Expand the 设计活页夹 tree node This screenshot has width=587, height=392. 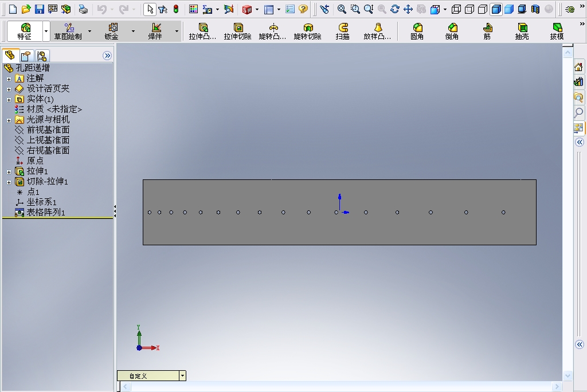pyautogui.click(x=9, y=89)
